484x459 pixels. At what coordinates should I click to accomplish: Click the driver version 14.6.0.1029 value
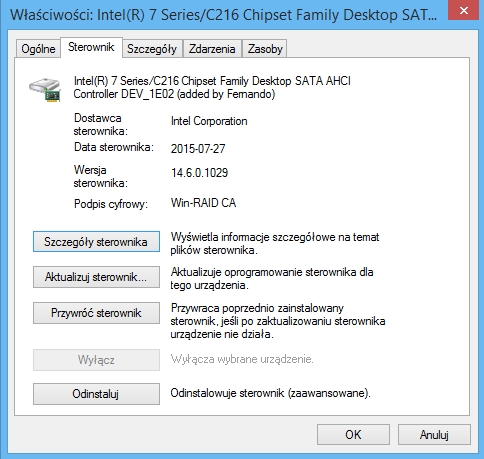[x=200, y=173]
